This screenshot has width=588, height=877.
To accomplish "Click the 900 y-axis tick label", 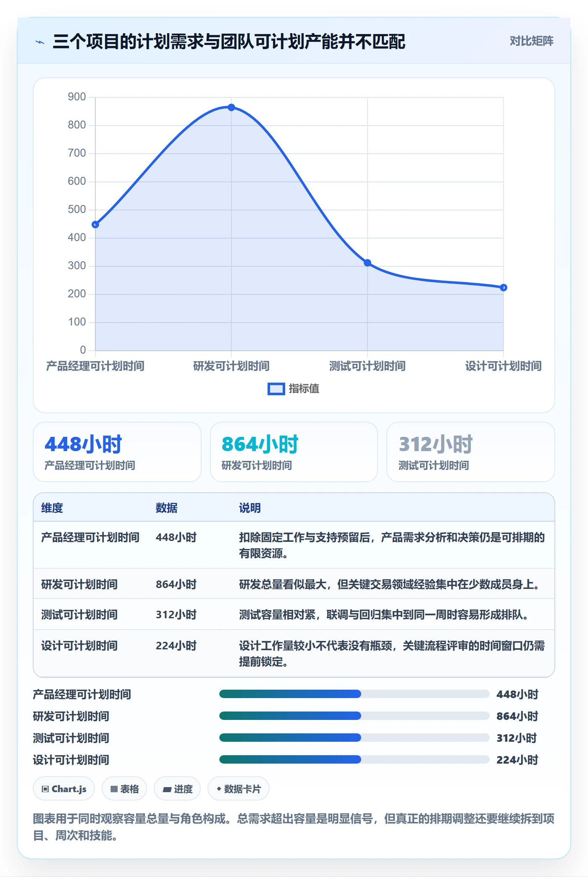I will (x=77, y=97).
